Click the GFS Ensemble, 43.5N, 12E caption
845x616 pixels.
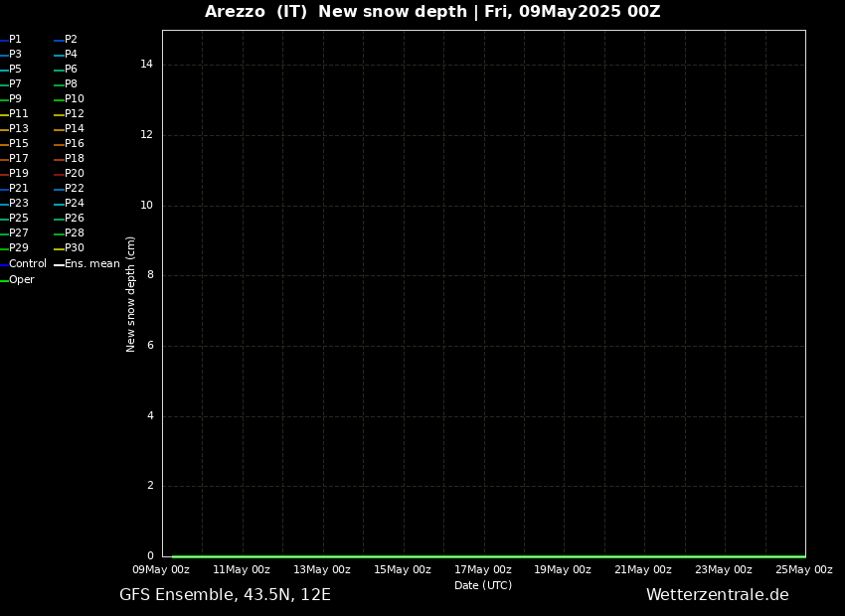(x=225, y=595)
